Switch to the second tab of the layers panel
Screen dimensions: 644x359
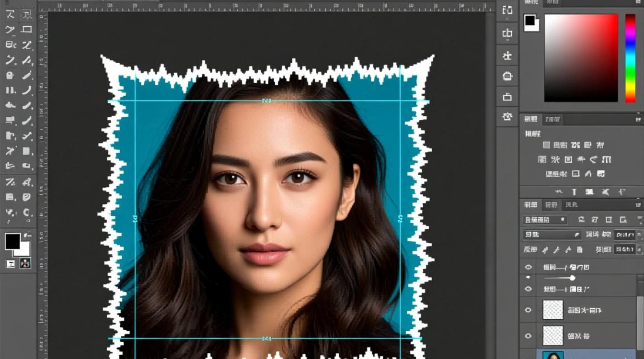(551, 205)
